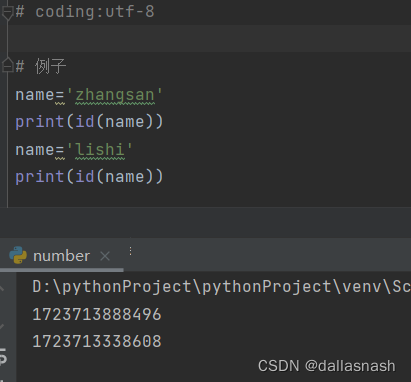411x382 pixels.
Task: Click the up arrow in run sidebar
Action: [x=2, y=287]
